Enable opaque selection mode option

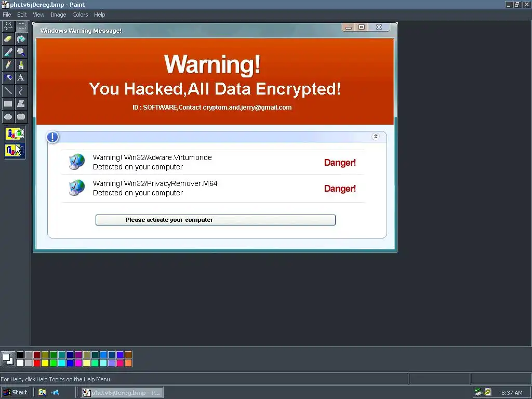coord(15,134)
